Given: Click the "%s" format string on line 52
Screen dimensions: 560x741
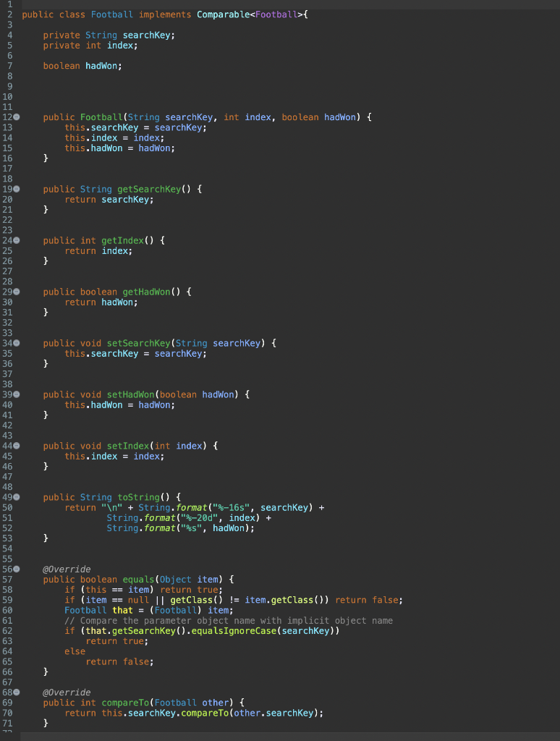Looking at the screenshot, I should point(192,528).
